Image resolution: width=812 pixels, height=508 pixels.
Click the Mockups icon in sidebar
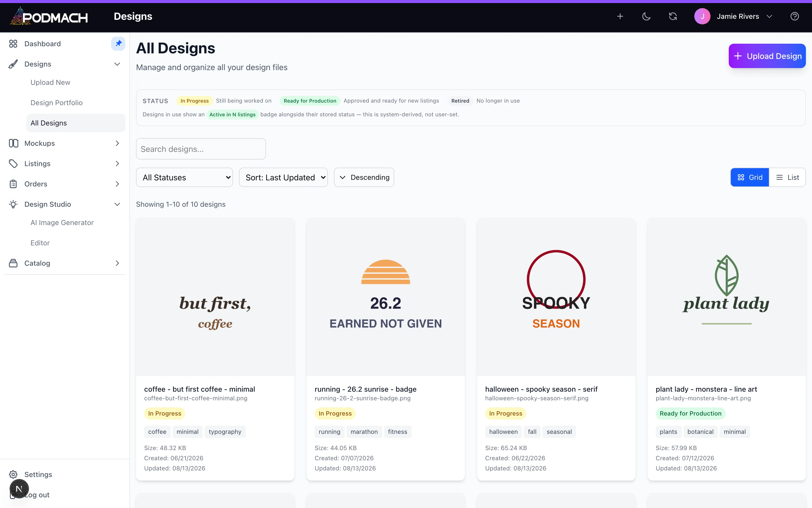coord(13,143)
